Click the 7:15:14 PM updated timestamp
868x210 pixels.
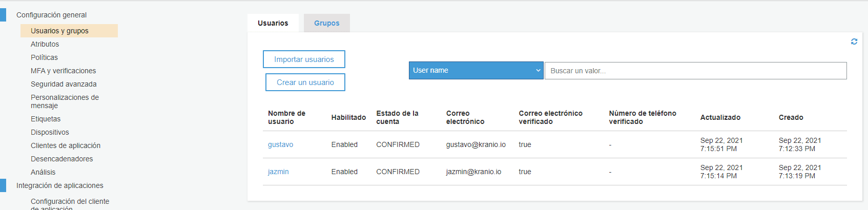(x=718, y=176)
